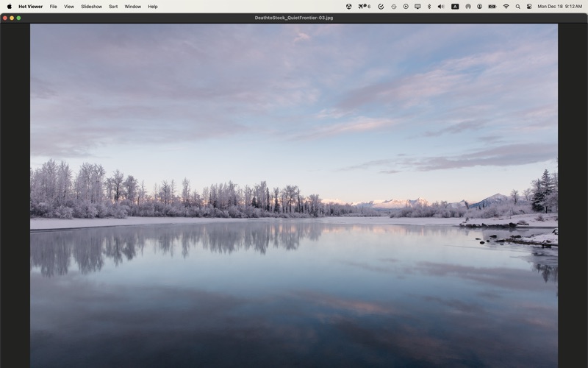The height and width of the screenshot is (368, 588).
Task: Minimize the Hot Viewer window
Action: tap(12, 18)
